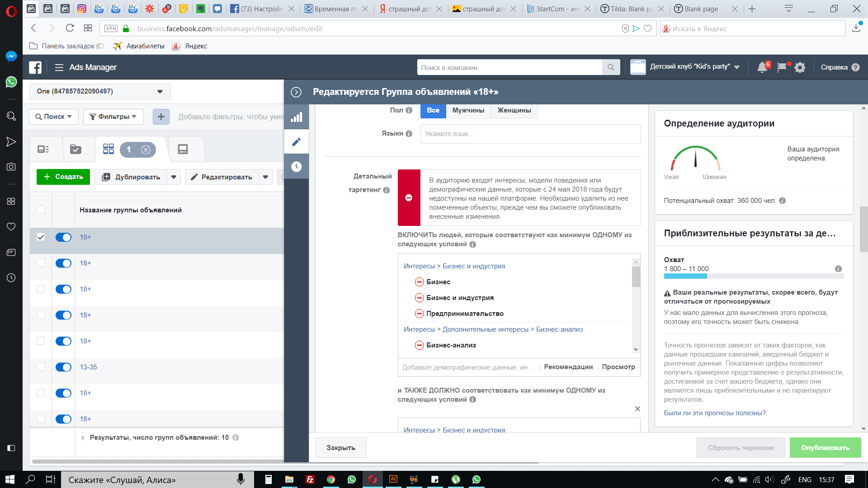
Task: Open the notifications bell icon
Action: pyautogui.click(x=762, y=67)
